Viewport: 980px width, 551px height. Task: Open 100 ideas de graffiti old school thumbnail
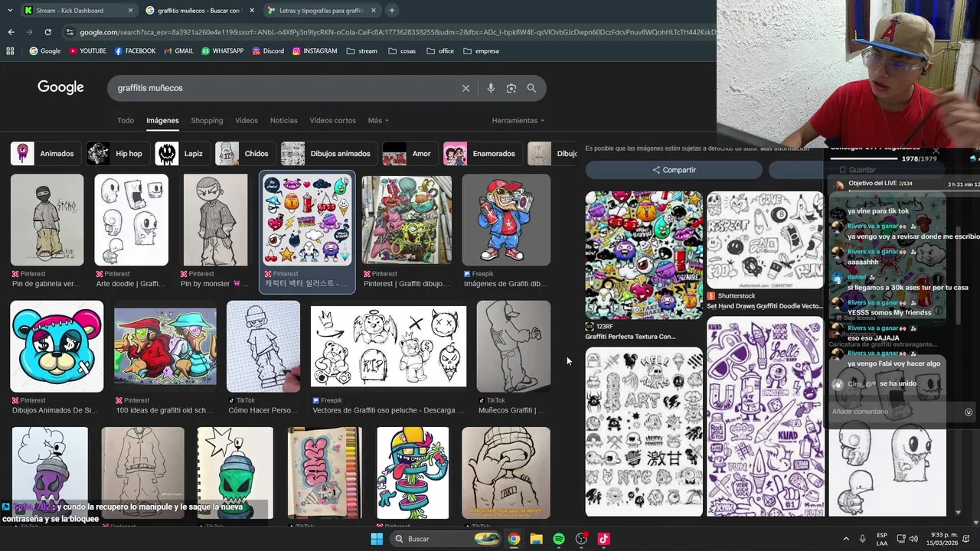[x=165, y=346]
